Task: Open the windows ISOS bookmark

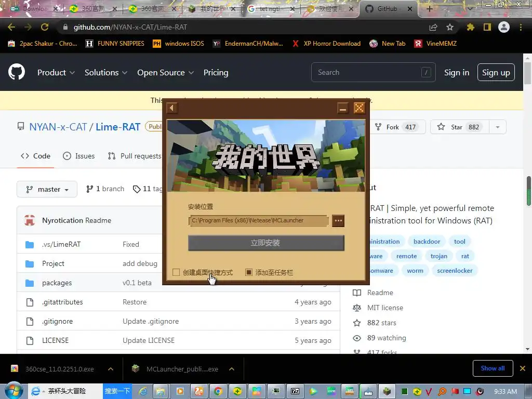Action: [179, 44]
